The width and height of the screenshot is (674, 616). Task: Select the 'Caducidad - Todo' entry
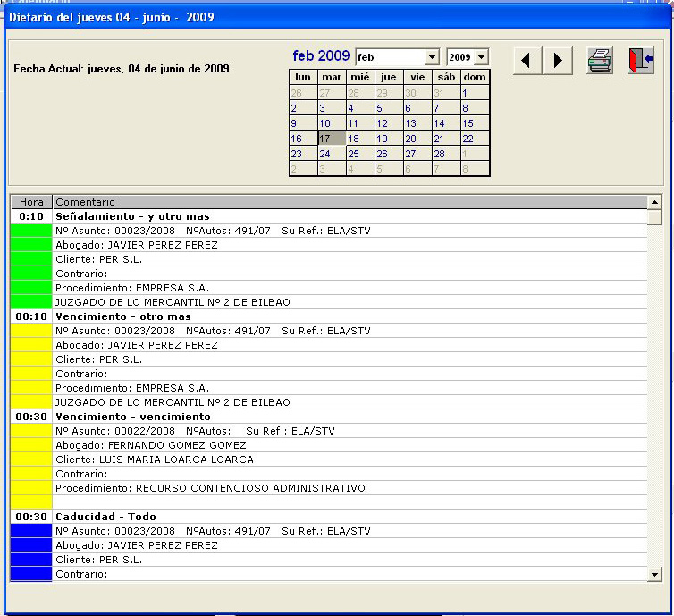[105, 517]
